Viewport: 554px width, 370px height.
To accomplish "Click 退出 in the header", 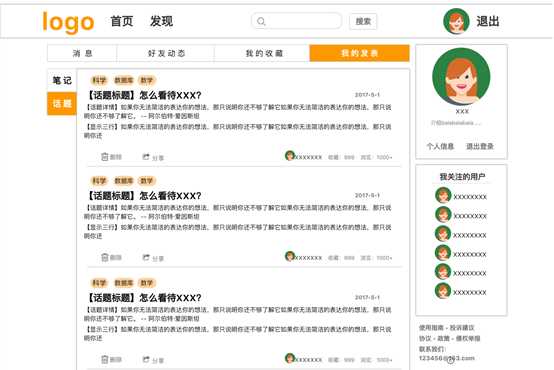I will (488, 22).
